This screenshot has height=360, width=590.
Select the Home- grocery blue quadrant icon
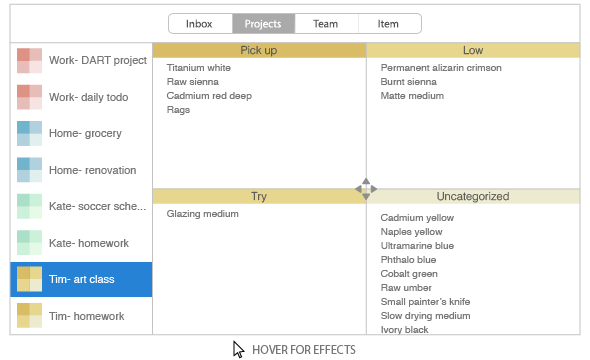(29, 134)
